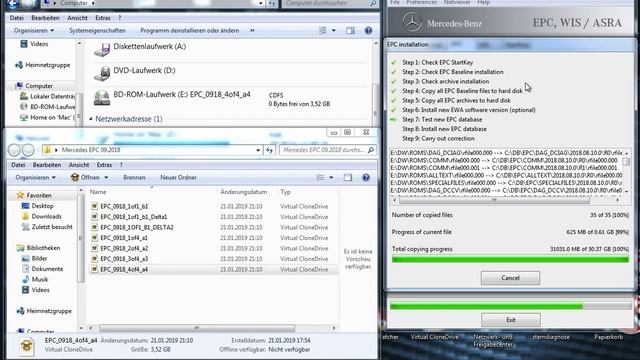This screenshot has width=640, height=360.
Task: Show more toolbar commands chevron in Computer window
Action: point(252,30)
